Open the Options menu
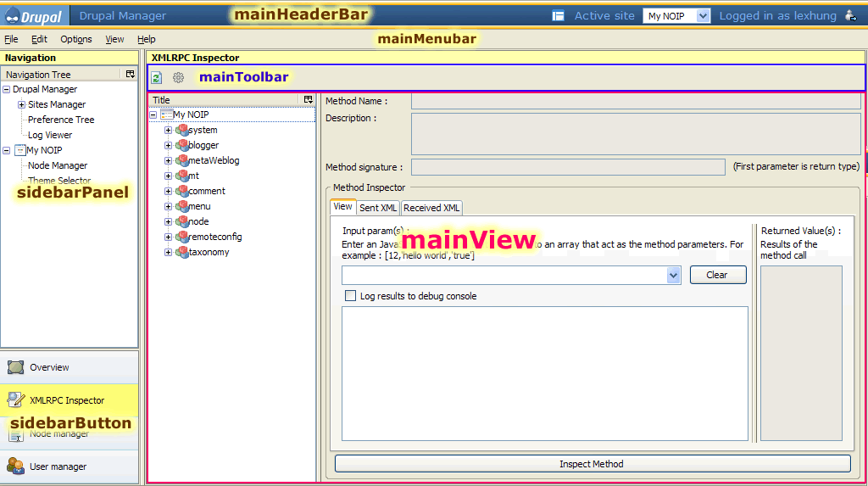Viewport: 868px width, 486px height. tap(75, 39)
